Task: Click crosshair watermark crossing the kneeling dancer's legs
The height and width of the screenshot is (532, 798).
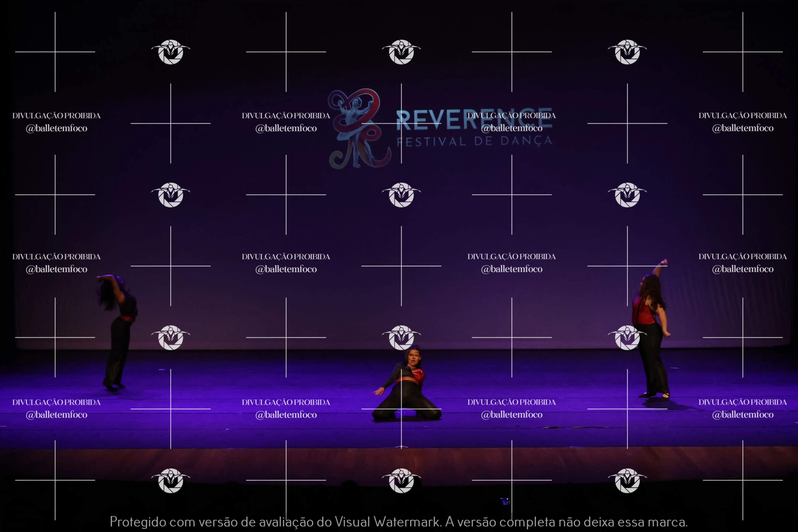Action: tap(401, 409)
